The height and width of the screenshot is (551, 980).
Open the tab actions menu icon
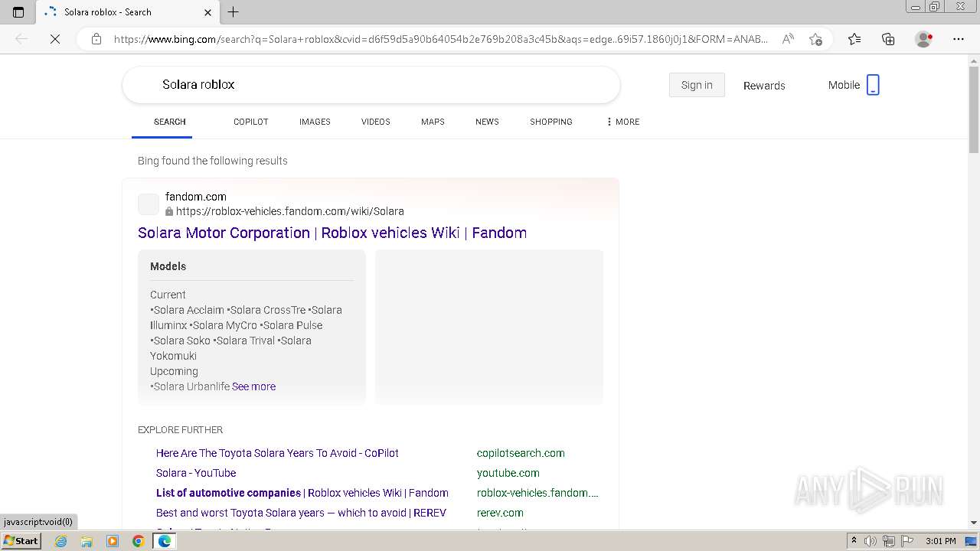pyautogui.click(x=18, y=11)
